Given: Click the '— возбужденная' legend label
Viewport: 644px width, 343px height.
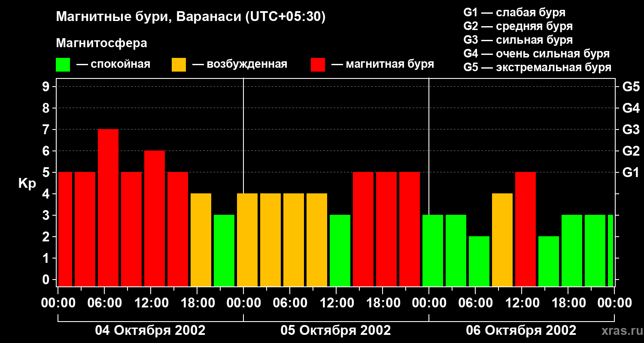Looking at the screenshot, I should coord(240,64).
